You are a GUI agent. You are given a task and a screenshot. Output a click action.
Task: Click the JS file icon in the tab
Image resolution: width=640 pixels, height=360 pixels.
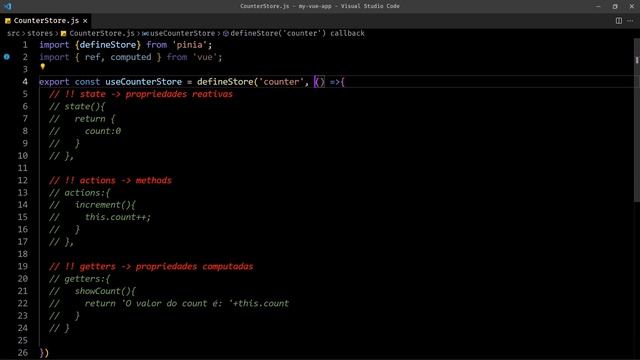[x=8, y=21]
